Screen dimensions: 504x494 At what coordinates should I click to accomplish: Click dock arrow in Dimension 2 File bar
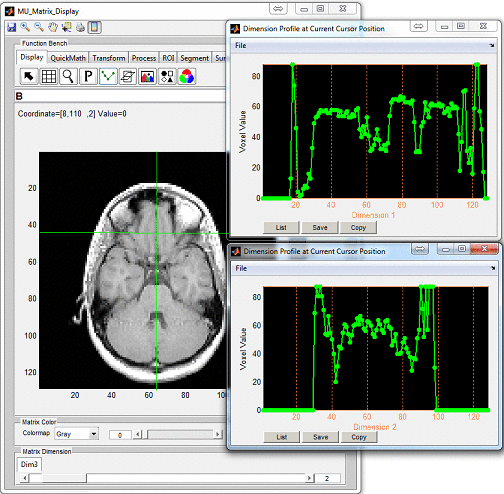click(x=493, y=268)
